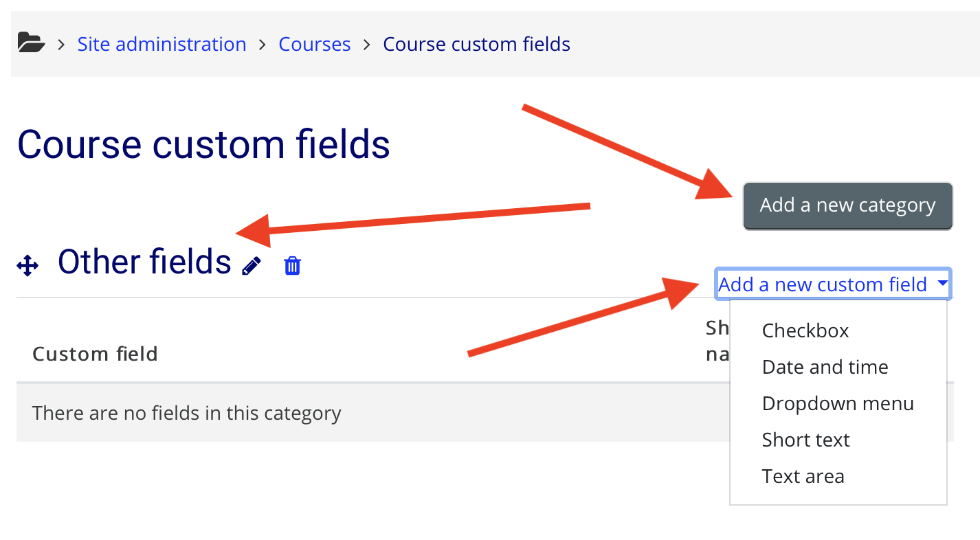The width and height of the screenshot is (980, 540).
Task: Choose Text area field type
Action: pos(803,475)
